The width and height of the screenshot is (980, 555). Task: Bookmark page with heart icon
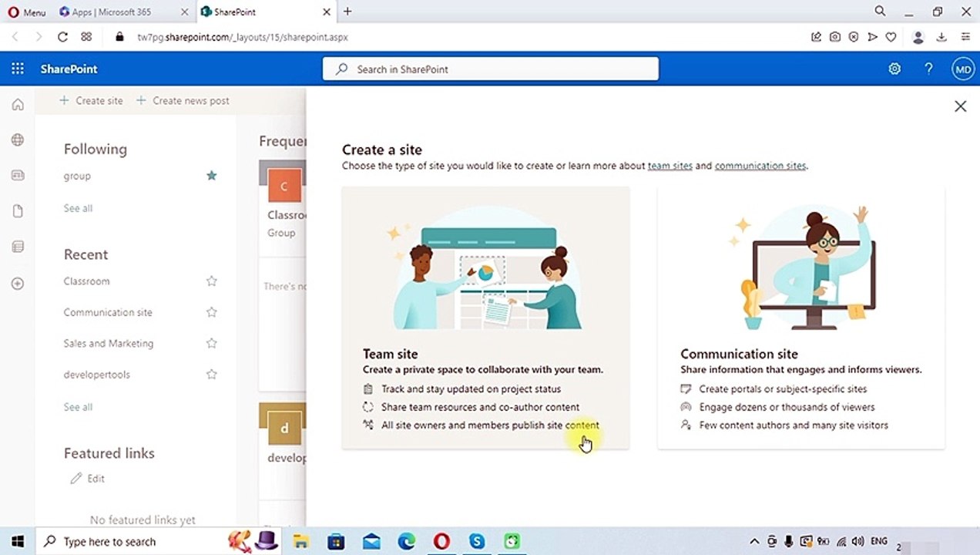coord(891,36)
